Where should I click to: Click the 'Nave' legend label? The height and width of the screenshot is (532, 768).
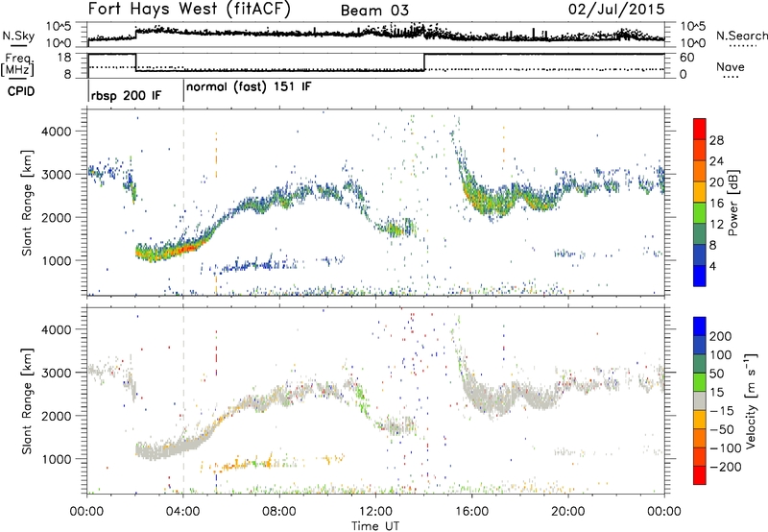(731, 66)
